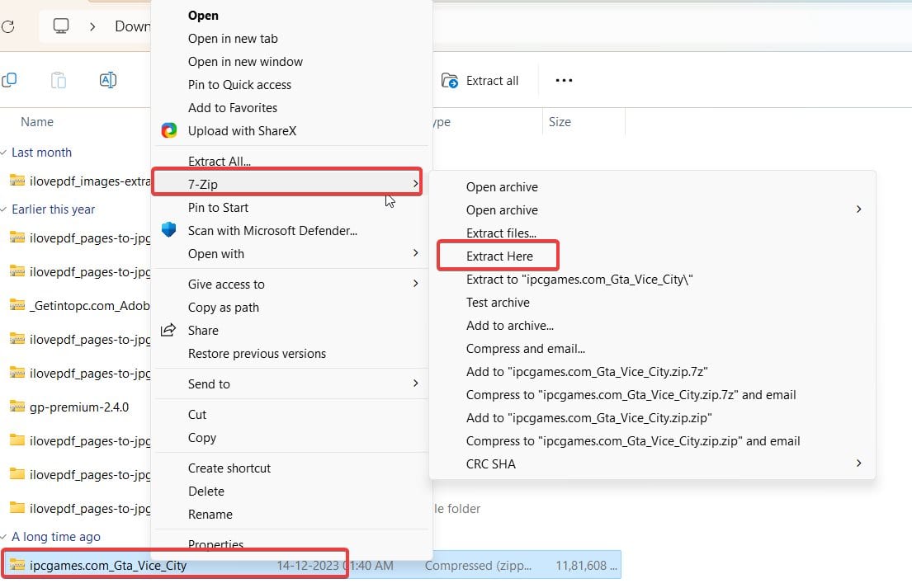
Task: Click the Share icon in the context menu
Action: 171,330
